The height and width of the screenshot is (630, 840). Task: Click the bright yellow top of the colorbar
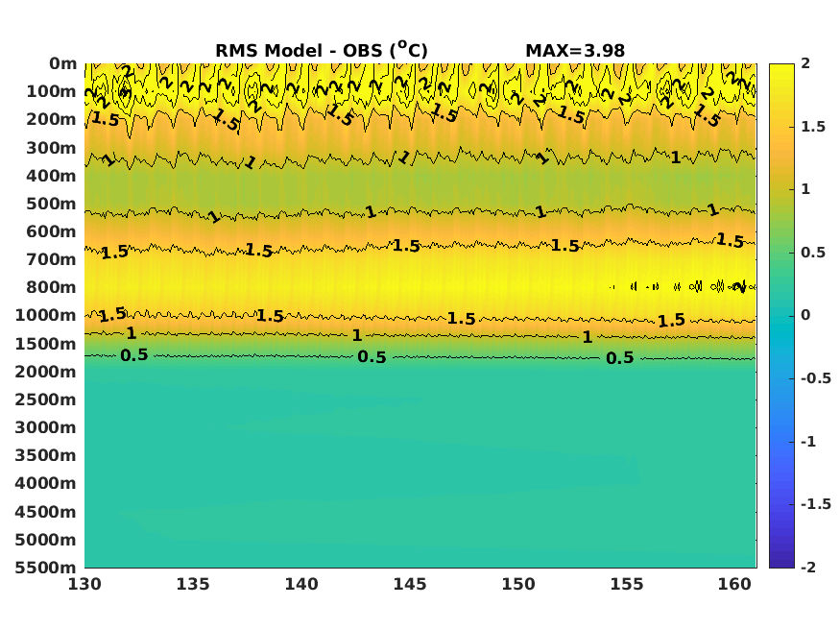781,72
